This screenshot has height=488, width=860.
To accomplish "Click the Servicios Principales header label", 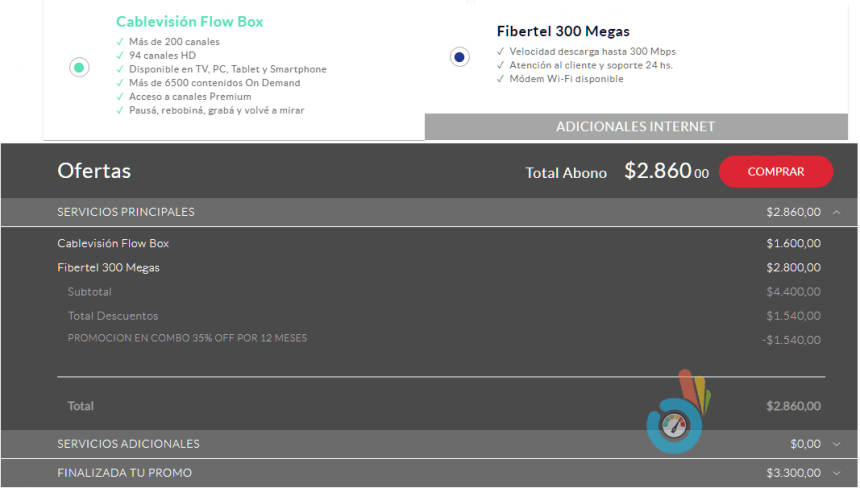I will pos(126,212).
